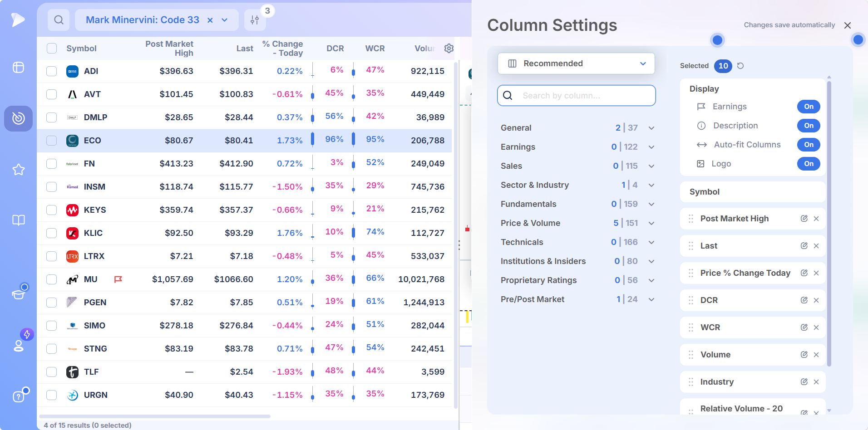This screenshot has height=430, width=868.
Task: Open the Recommended preset dropdown
Action: (576, 64)
